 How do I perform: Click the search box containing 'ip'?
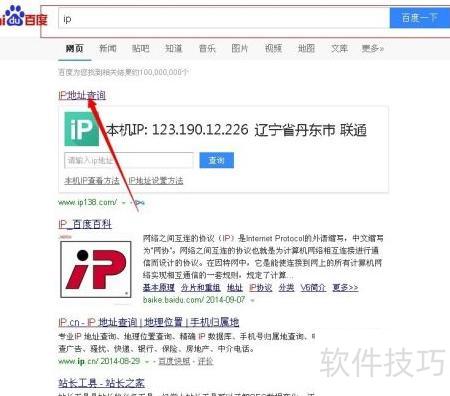coord(224,18)
